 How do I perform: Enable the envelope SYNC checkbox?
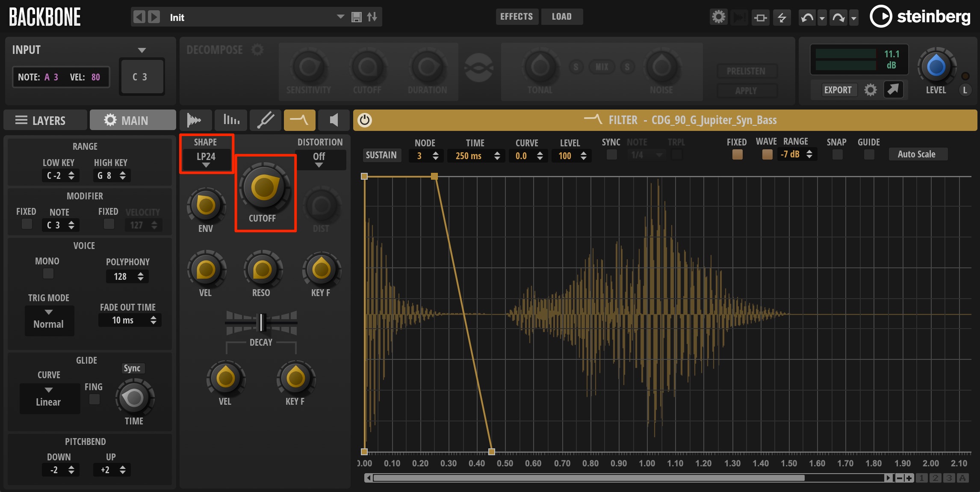coord(612,154)
